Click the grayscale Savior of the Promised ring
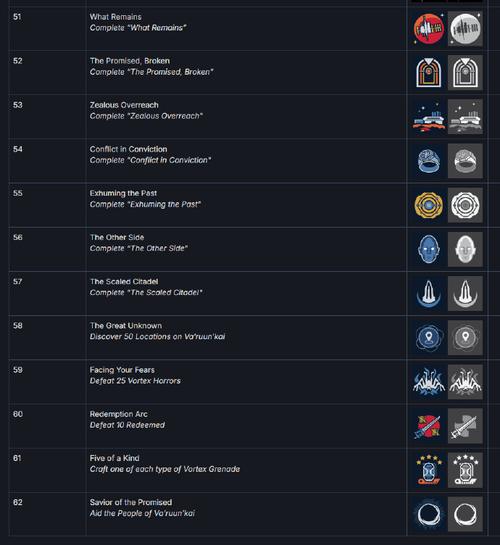This screenshot has width=500, height=545. tap(465, 514)
